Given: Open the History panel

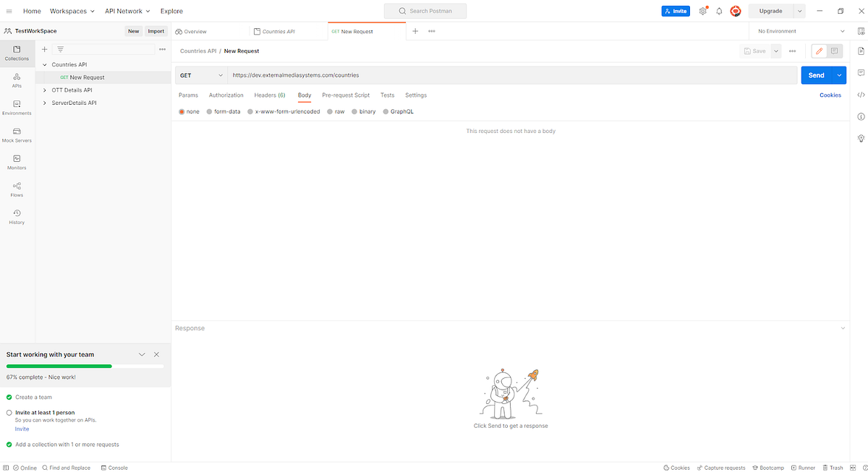Looking at the screenshot, I should pyautogui.click(x=16, y=217).
